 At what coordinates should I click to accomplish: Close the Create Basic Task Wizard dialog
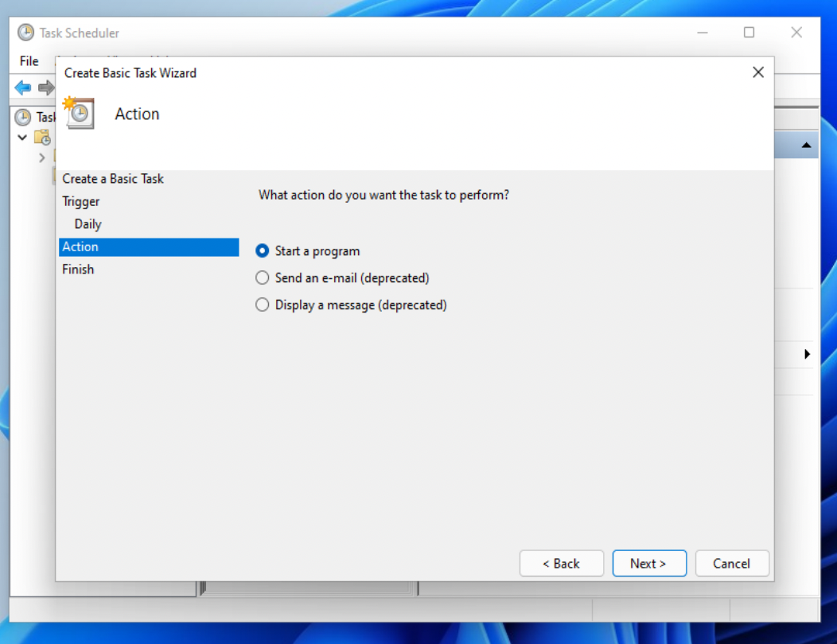[757, 72]
